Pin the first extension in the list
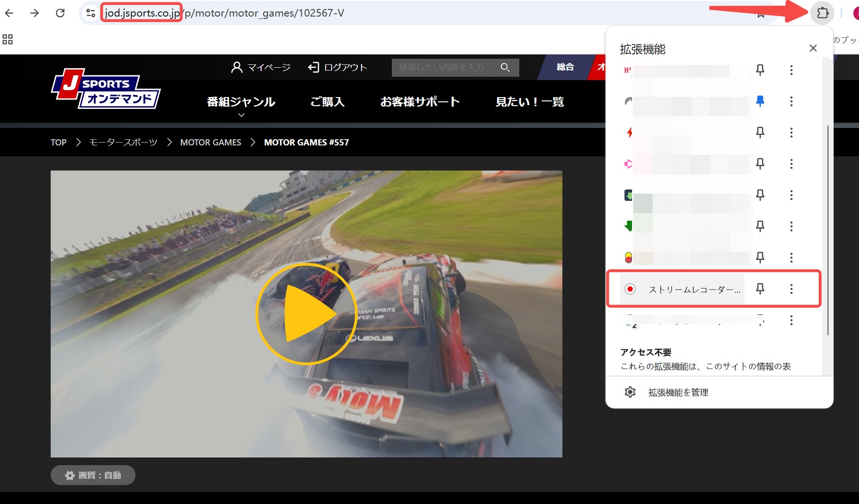This screenshot has width=859, height=504. point(760,70)
